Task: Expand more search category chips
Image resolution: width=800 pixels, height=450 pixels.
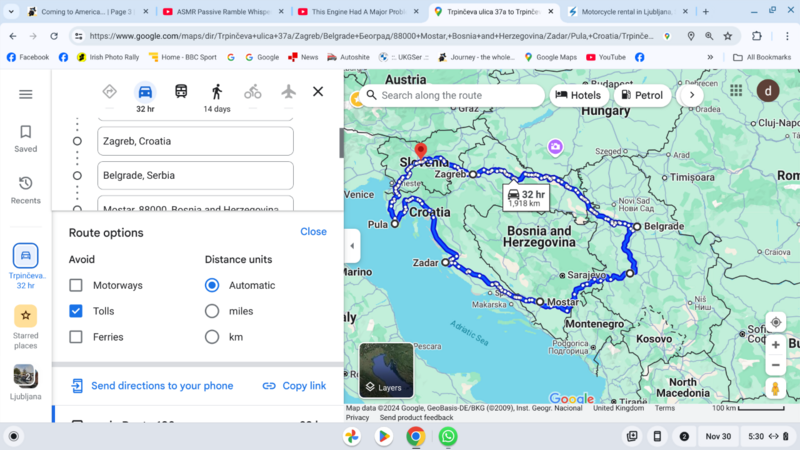Action: click(x=689, y=95)
